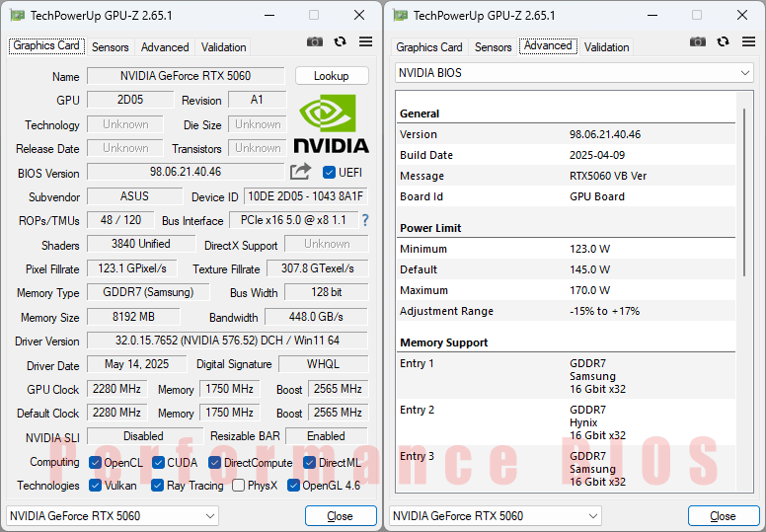Viewport: 766px width, 532px height.
Task: Click the Bandwidth 448.0 GB/s field
Action: [316, 317]
